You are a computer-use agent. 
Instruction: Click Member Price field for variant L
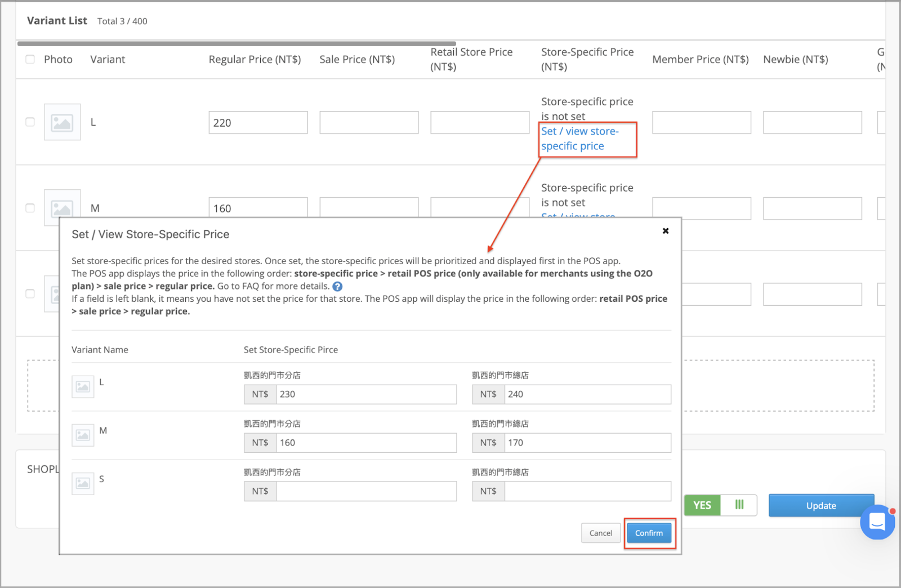[x=702, y=122]
